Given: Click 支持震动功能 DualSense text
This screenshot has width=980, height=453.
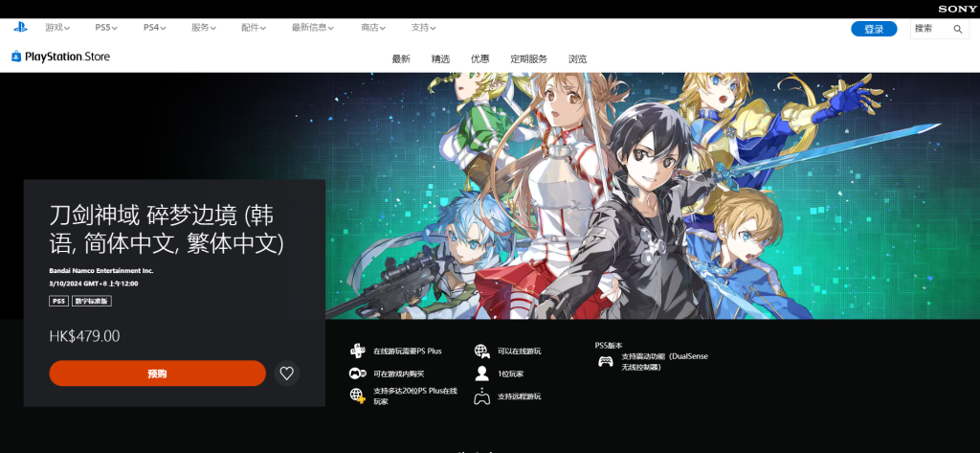Looking at the screenshot, I should (x=664, y=362).
